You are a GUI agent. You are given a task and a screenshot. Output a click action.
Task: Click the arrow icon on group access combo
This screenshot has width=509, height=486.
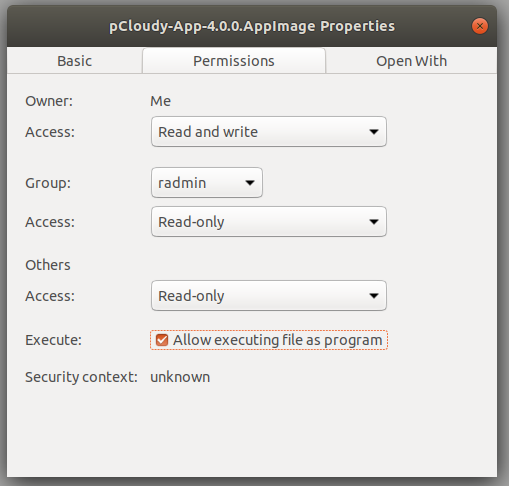point(374,222)
